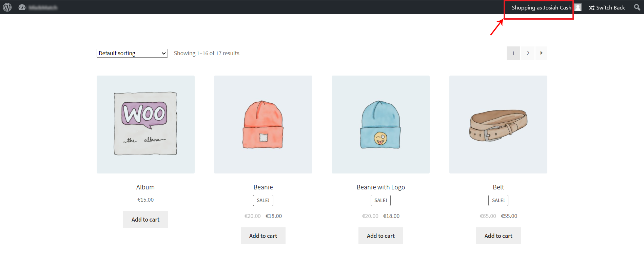Viewport: 644px width, 267px height.
Task: Click the Beanie with Logo title
Action: pyautogui.click(x=381, y=187)
